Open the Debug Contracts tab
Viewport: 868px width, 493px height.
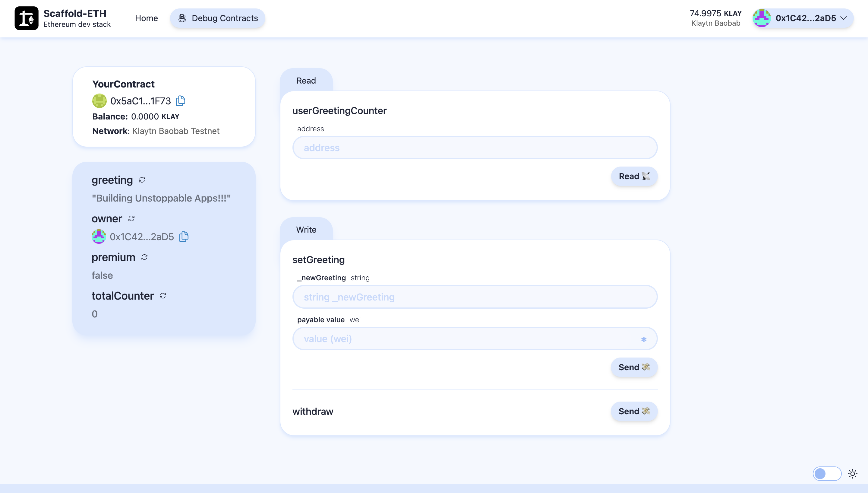click(x=217, y=18)
